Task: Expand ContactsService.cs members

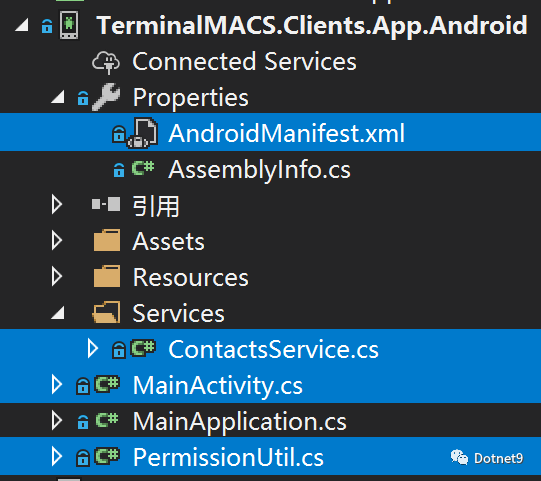Action: [x=92, y=349]
